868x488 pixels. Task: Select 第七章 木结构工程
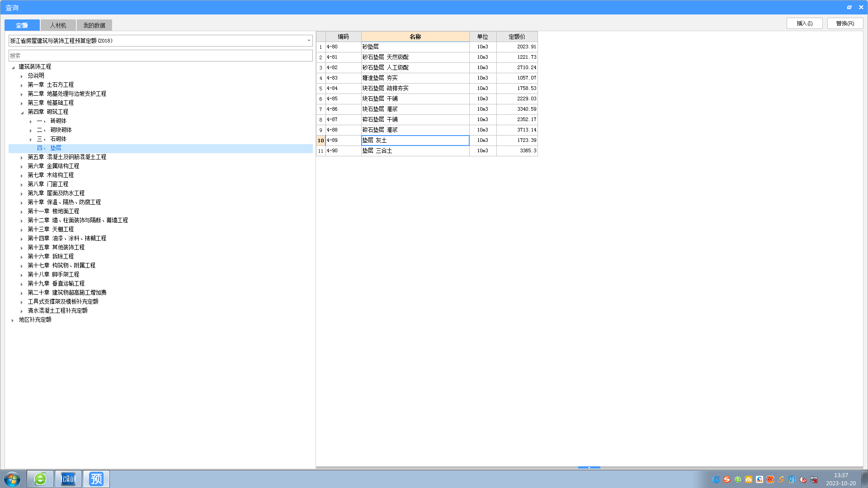point(51,175)
